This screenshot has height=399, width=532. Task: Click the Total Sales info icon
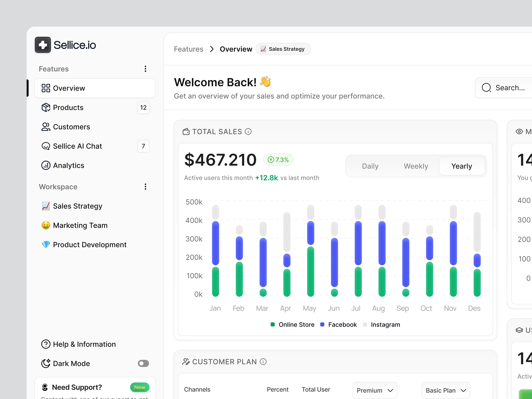click(248, 132)
